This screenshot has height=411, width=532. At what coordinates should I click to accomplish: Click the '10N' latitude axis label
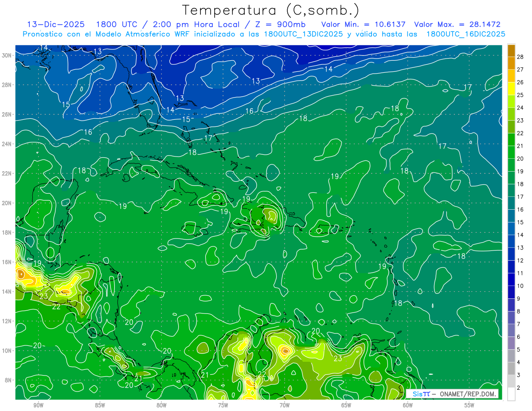tap(8, 350)
